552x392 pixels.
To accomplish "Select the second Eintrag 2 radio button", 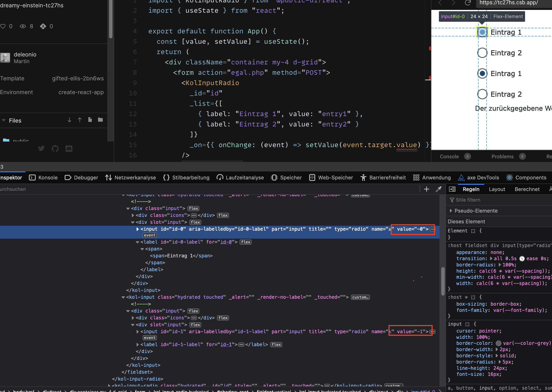I will [482, 94].
